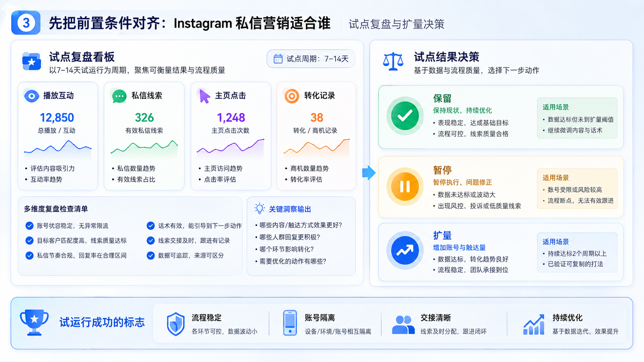Click the 326 valid leads value
This screenshot has width=644, height=362.
[144, 118]
